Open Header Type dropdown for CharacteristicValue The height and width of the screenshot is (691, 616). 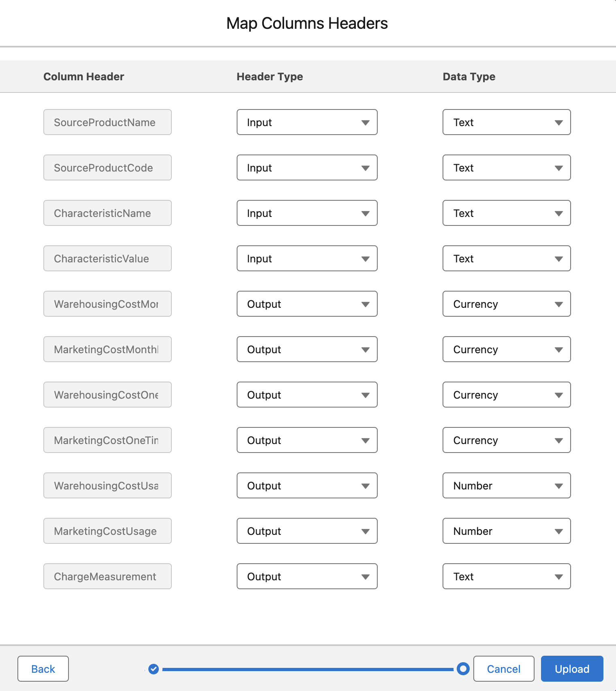point(307,258)
